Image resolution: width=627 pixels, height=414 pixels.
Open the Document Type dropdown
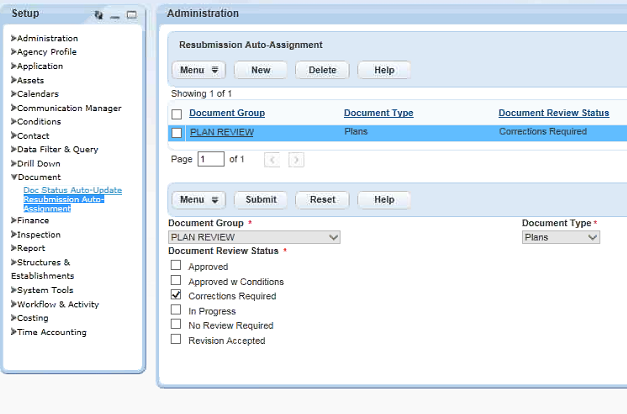[x=561, y=237]
